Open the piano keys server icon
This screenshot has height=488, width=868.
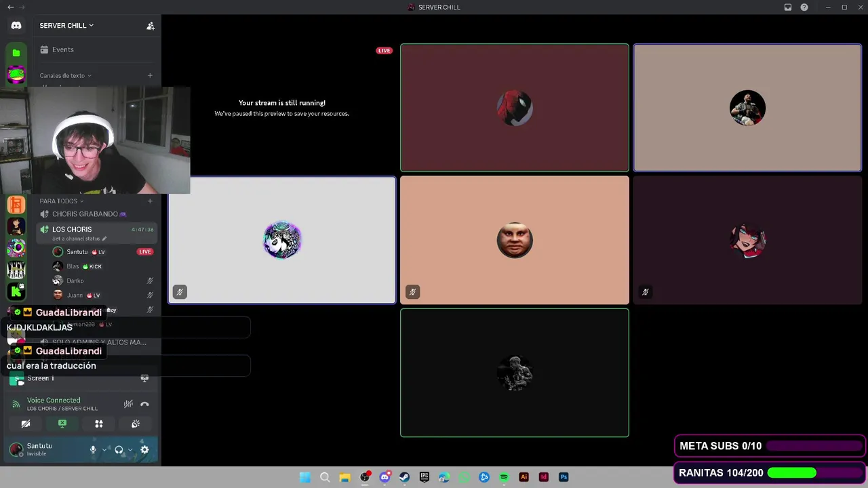16,270
